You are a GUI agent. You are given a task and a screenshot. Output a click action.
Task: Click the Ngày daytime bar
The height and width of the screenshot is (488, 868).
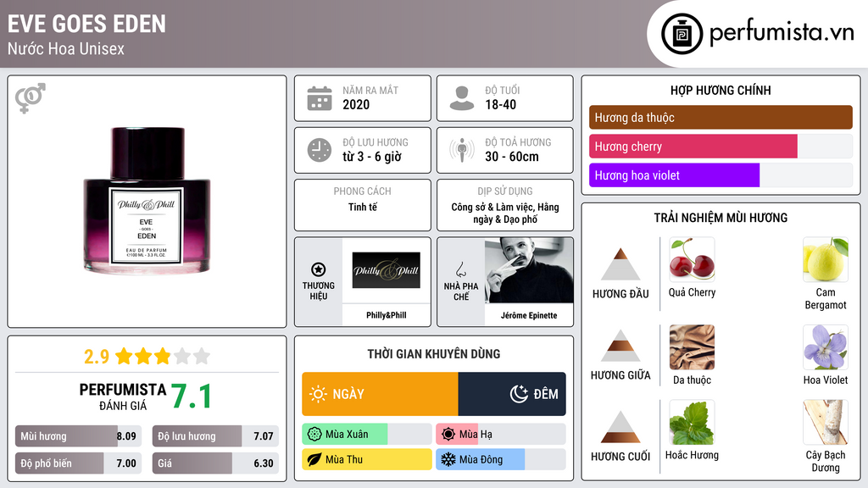[380, 394]
